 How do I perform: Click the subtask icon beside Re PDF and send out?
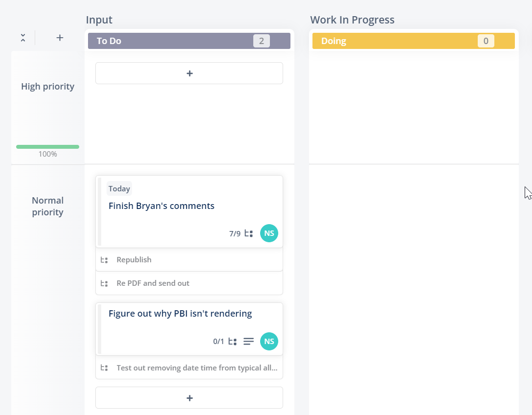[x=104, y=283]
